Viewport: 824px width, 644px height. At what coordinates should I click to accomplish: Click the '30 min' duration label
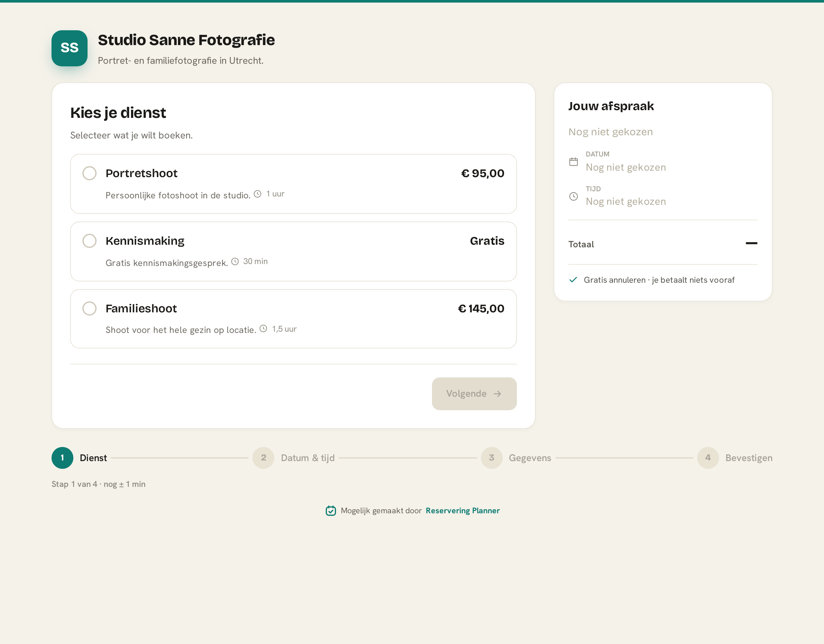click(x=256, y=261)
